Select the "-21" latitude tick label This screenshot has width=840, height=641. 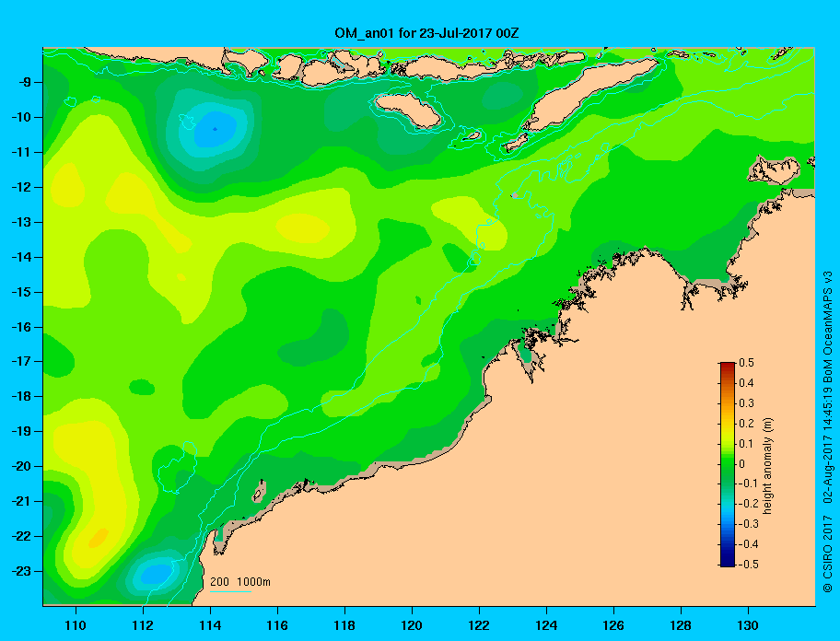tap(22, 502)
